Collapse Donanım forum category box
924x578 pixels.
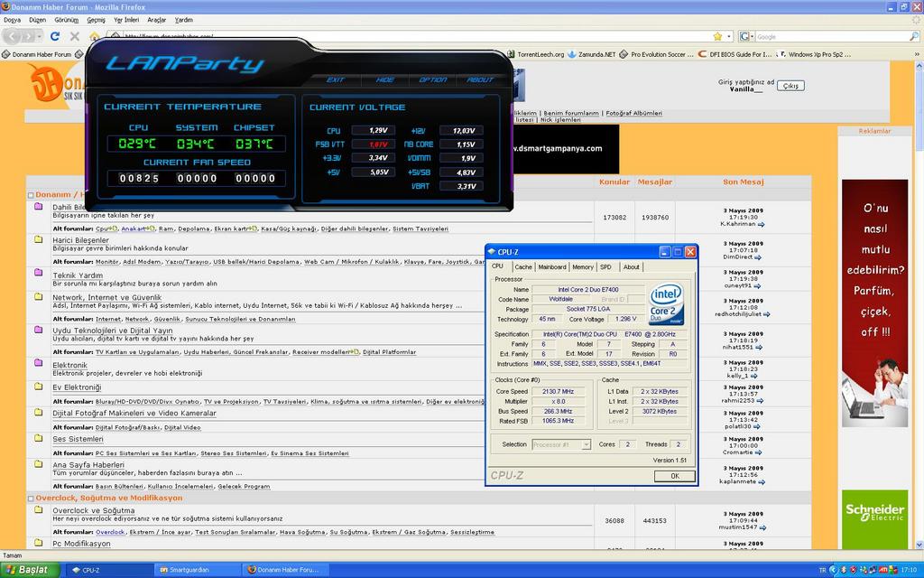[31, 195]
